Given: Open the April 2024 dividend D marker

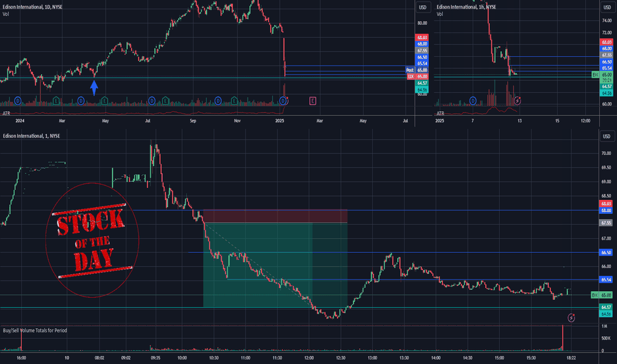Looking at the screenshot, I should (81, 101).
